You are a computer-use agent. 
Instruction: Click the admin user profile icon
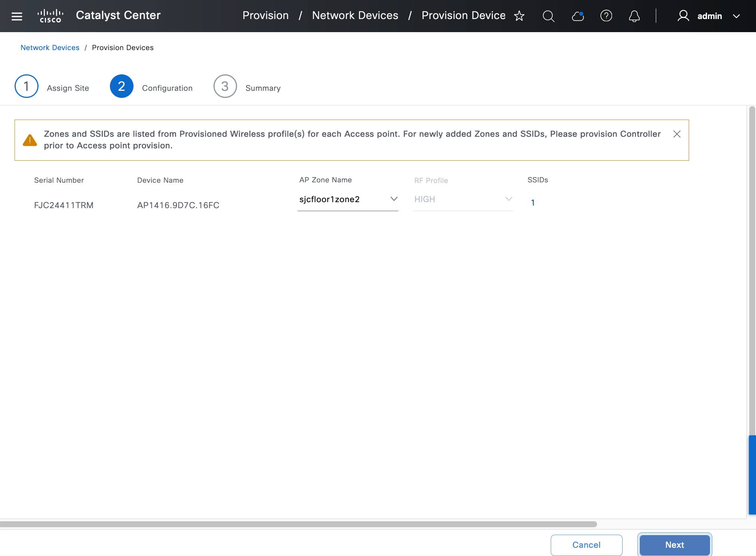point(683,16)
